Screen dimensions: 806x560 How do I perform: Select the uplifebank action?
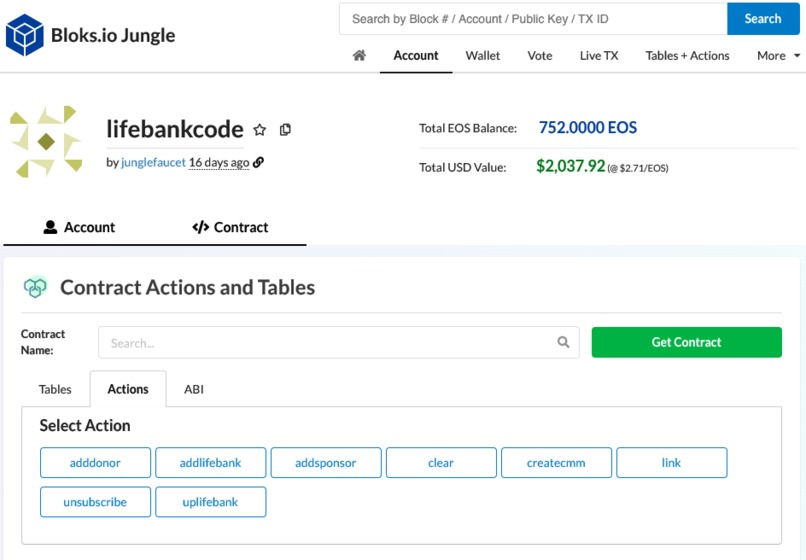point(210,502)
